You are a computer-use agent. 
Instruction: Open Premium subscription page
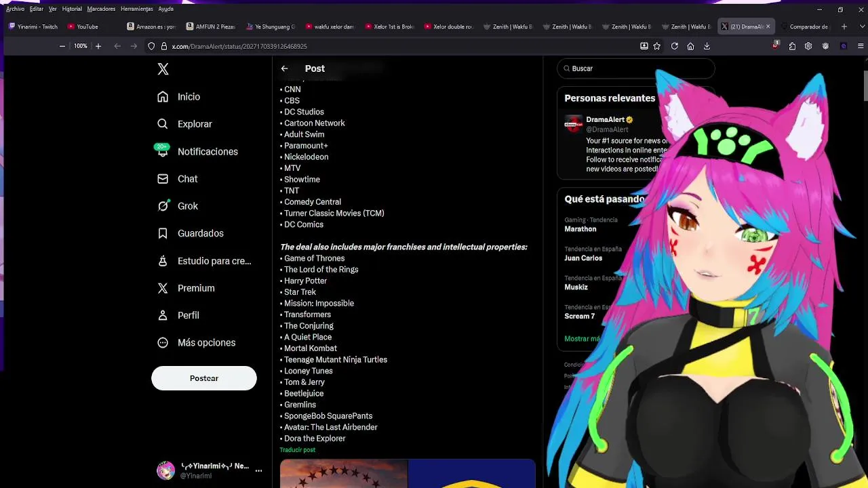[186, 288]
